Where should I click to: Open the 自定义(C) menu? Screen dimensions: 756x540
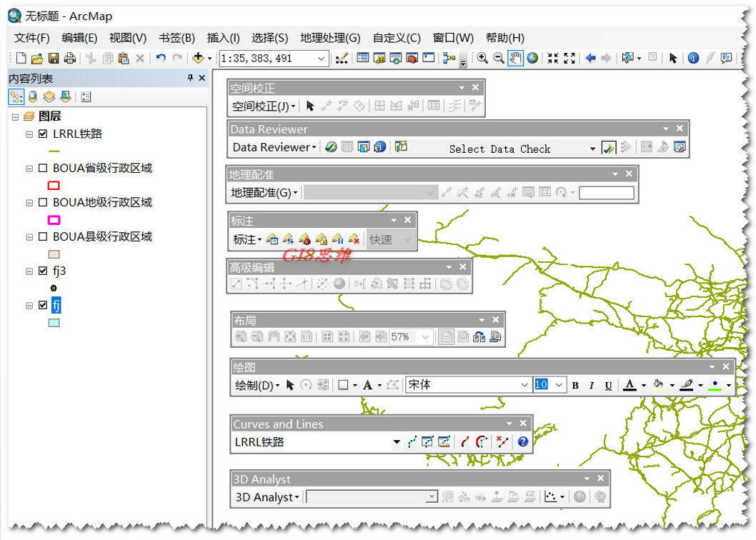pyautogui.click(x=397, y=38)
